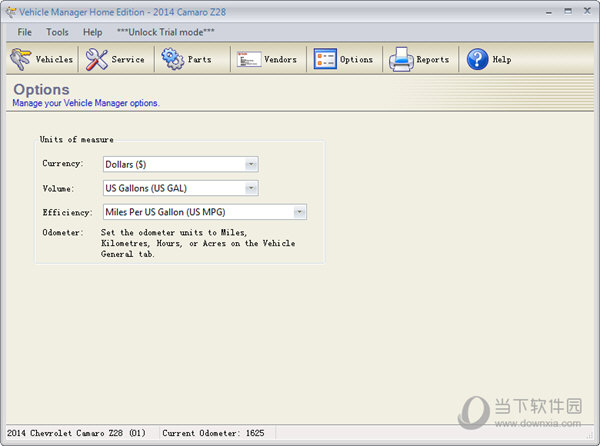Select the Dollars ($) currency field

(x=181, y=164)
